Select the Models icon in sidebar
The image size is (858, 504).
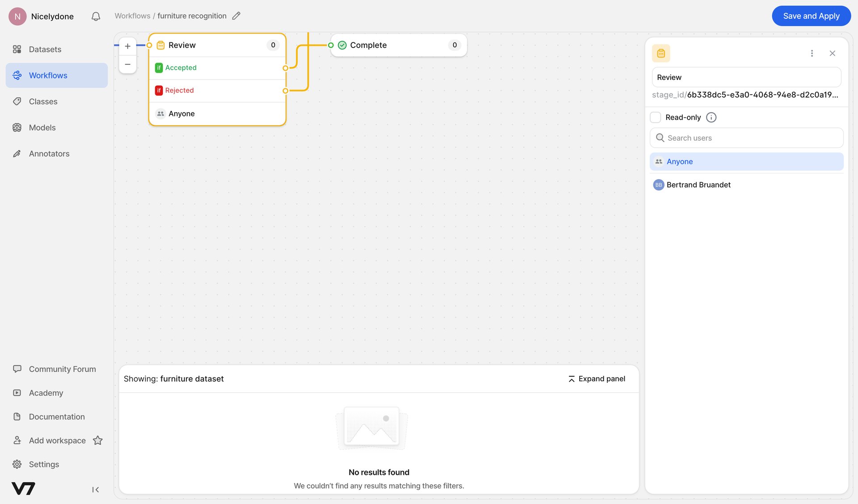(17, 127)
